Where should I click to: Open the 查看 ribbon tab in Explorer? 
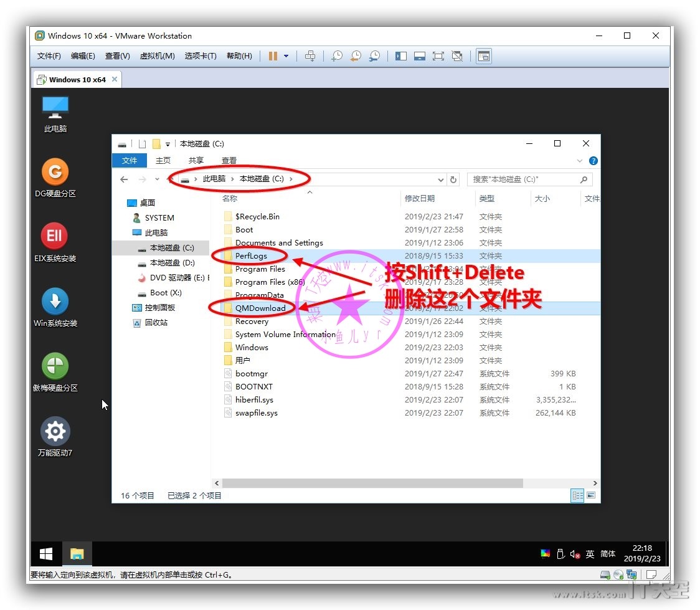[x=229, y=160]
